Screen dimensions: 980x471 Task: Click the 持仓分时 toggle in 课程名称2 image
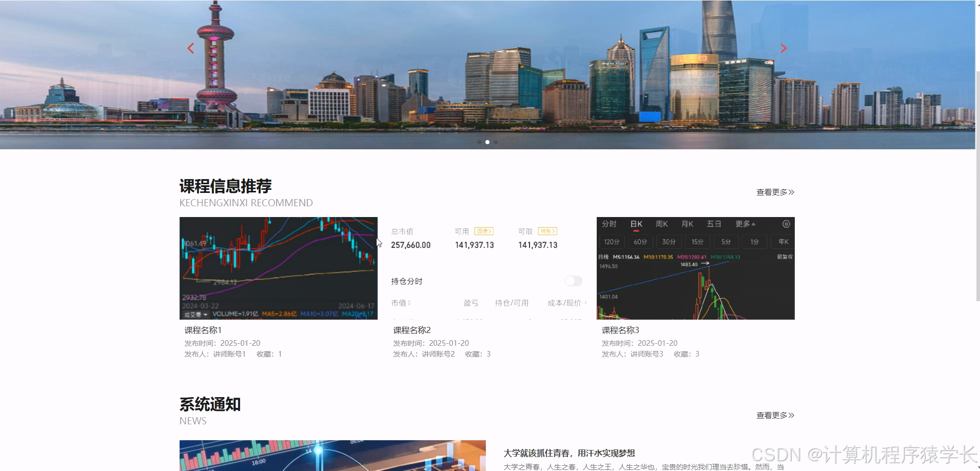pos(574,281)
